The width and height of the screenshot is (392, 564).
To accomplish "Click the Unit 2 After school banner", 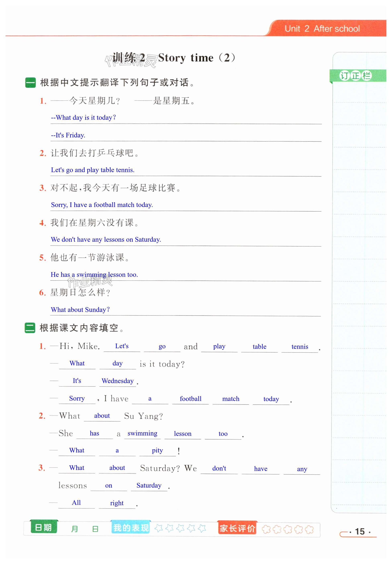I will tap(322, 29).
